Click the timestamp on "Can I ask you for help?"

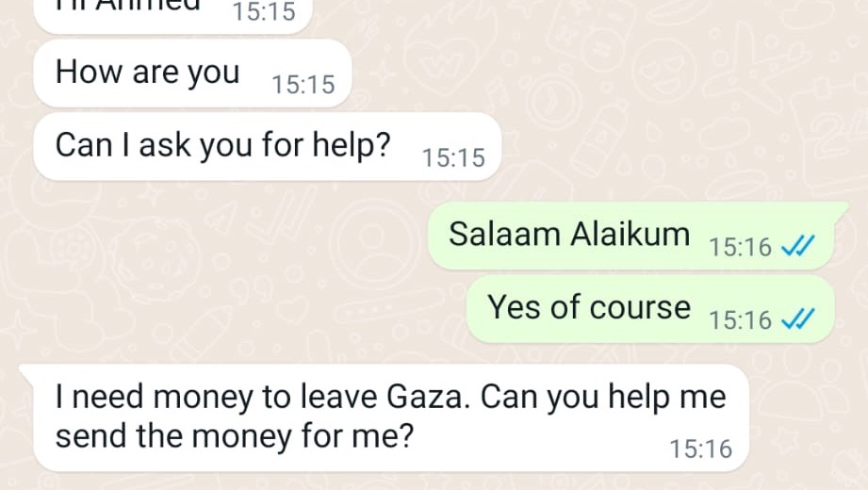pos(453,158)
